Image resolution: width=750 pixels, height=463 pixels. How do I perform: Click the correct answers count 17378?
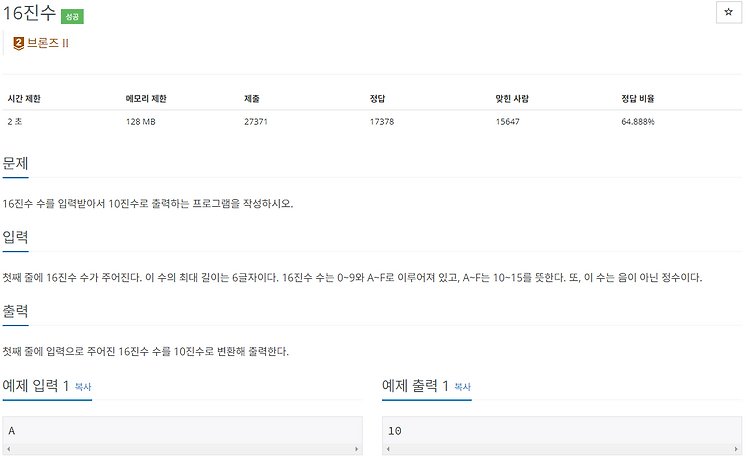(x=382, y=121)
